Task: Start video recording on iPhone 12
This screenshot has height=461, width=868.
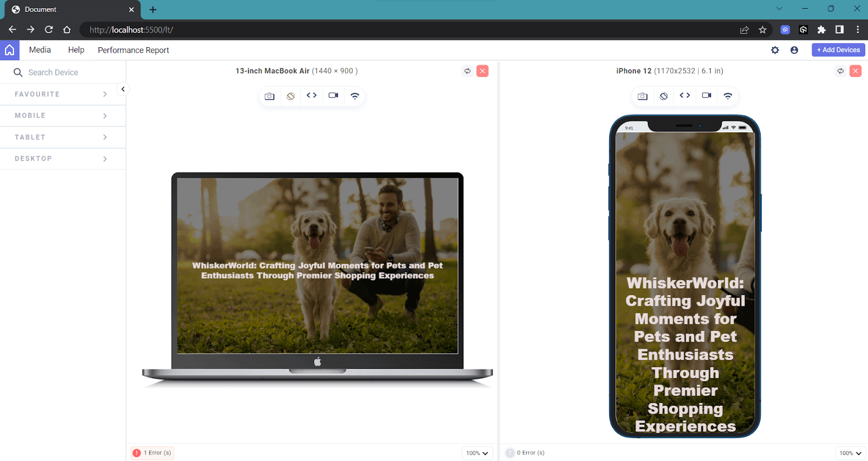Action: (706, 95)
